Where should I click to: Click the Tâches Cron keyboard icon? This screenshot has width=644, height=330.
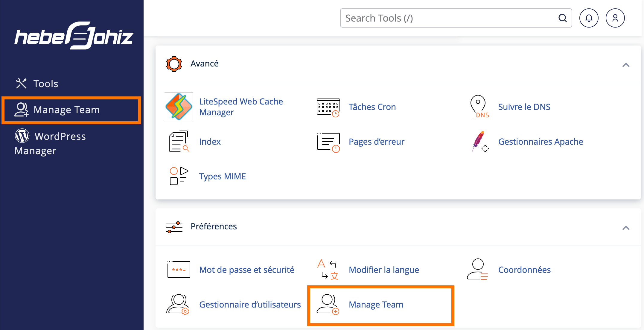pyautogui.click(x=328, y=107)
